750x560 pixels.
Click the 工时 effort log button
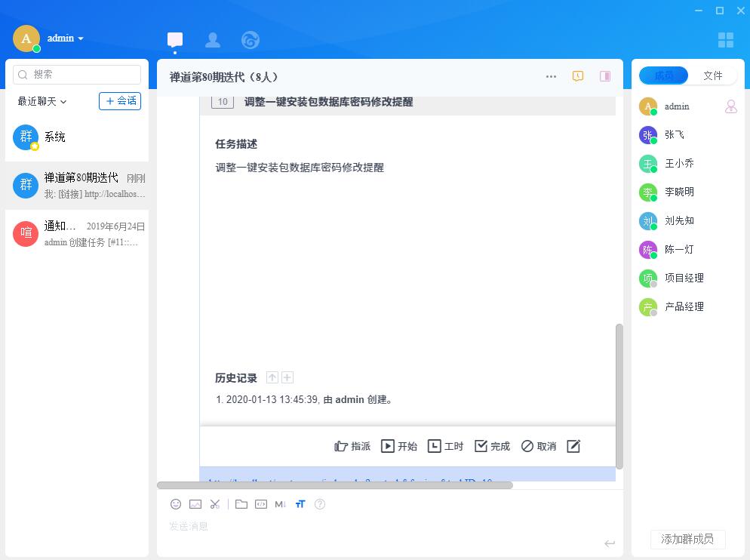click(445, 447)
